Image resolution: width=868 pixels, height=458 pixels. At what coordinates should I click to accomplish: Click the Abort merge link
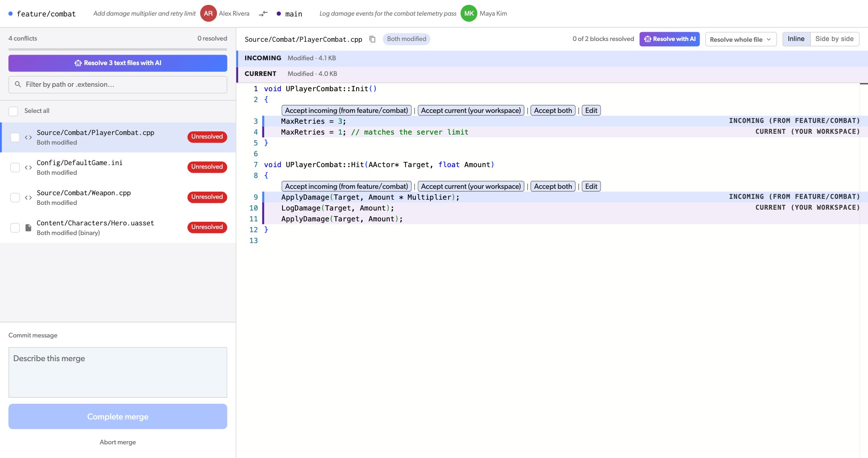point(118,442)
